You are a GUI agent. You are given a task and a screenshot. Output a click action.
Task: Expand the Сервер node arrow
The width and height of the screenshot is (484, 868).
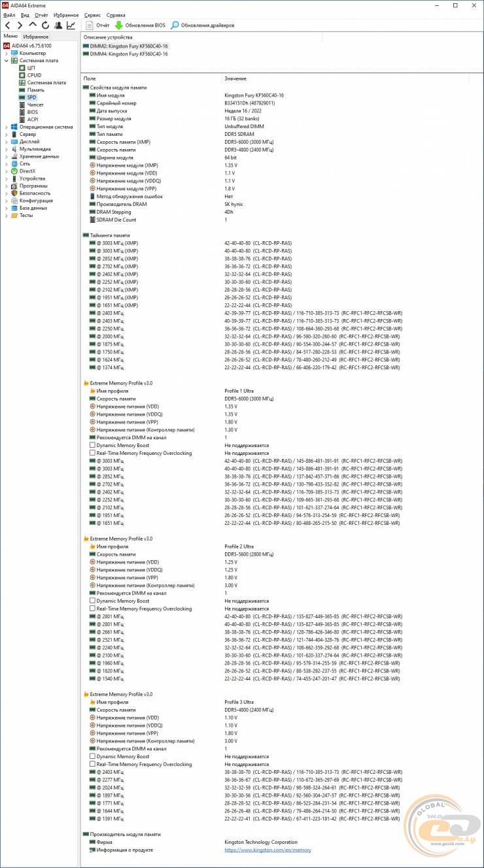(7, 134)
